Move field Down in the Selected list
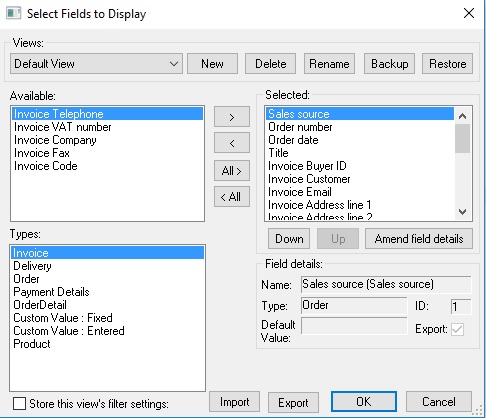Image resolution: width=486 pixels, height=418 pixels. coord(289,239)
